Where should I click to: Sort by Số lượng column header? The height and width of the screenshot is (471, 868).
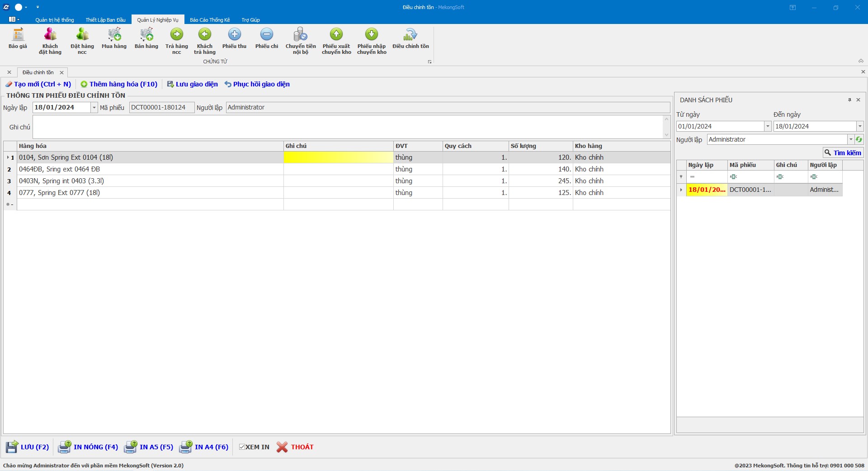click(541, 146)
